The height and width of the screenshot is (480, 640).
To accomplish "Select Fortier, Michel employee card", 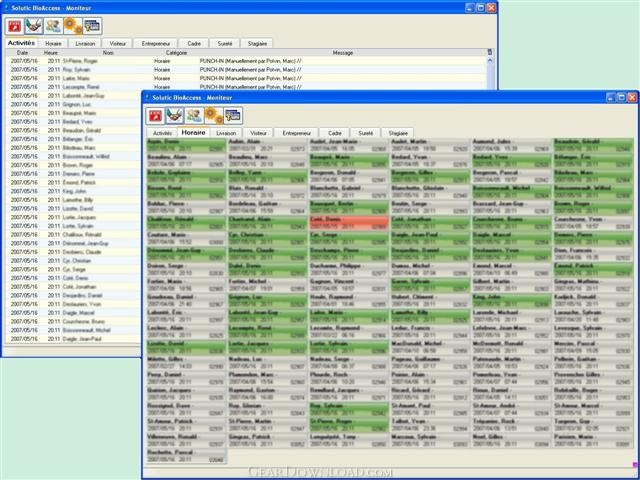I will point(267,285).
